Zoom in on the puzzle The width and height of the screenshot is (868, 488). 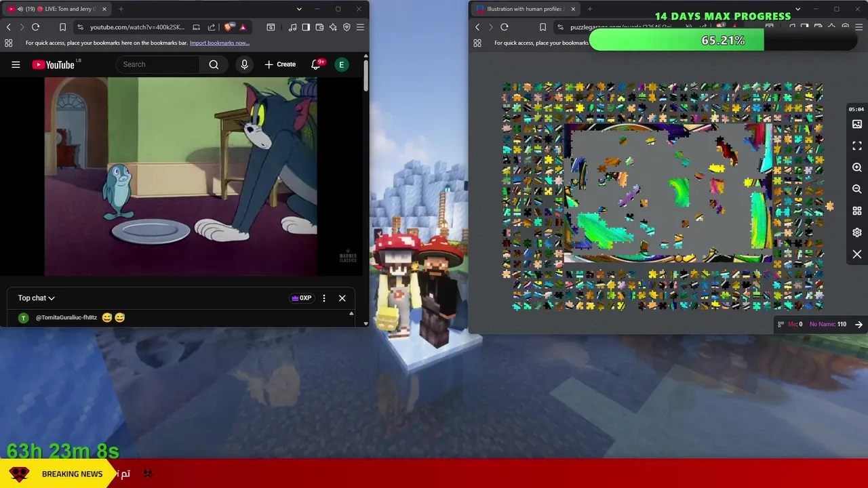[x=857, y=167]
